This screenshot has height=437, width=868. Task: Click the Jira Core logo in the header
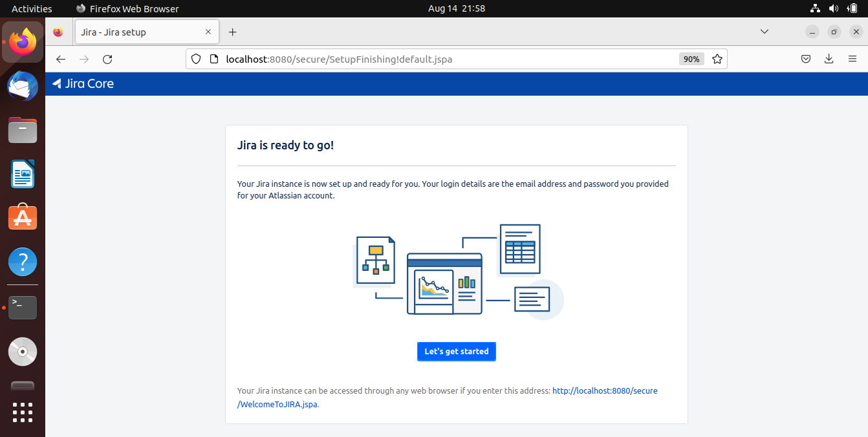point(83,83)
